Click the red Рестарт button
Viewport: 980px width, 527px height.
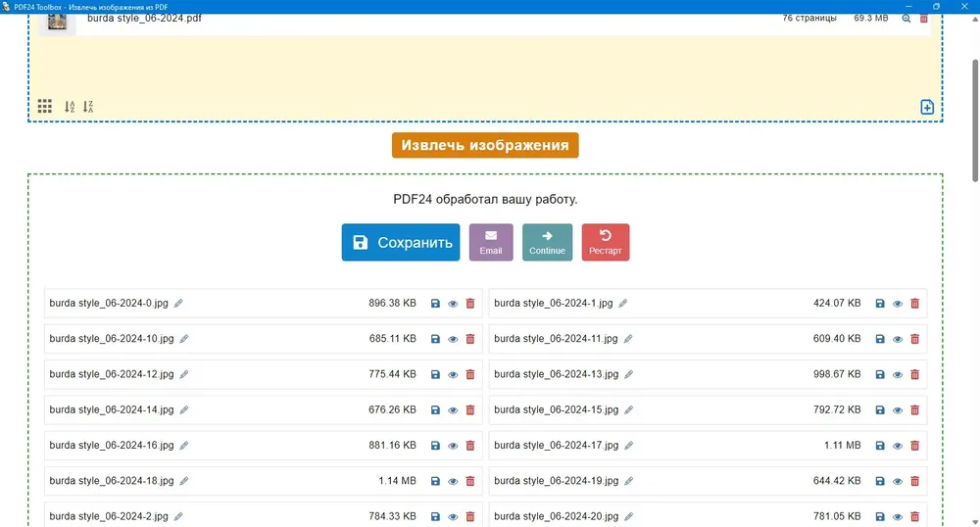pyautogui.click(x=605, y=242)
